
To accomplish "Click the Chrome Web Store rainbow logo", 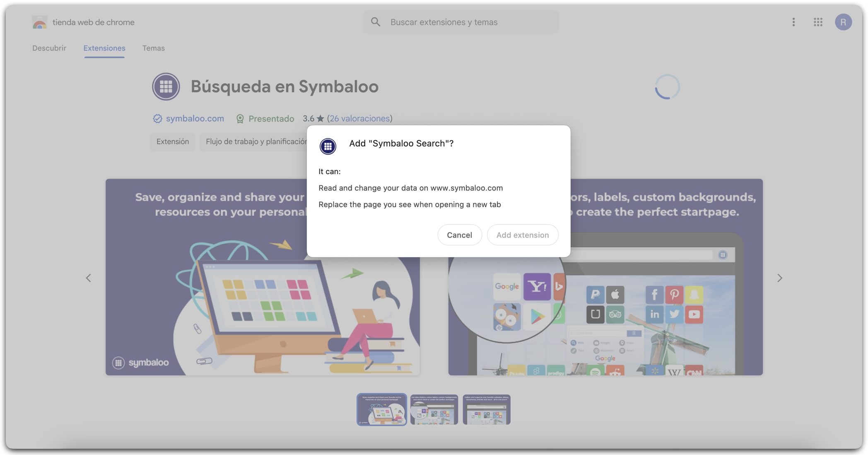I will tap(39, 22).
